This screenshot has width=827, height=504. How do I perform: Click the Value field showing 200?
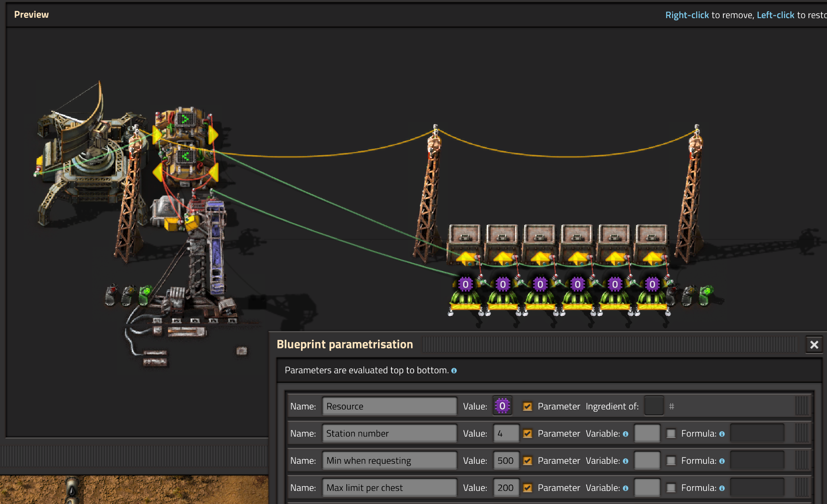[x=506, y=488]
